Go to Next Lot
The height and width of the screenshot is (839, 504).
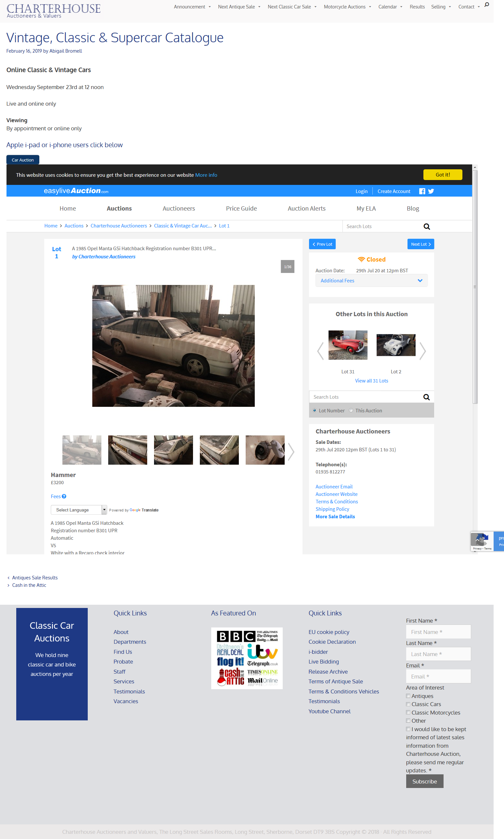pyautogui.click(x=421, y=244)
